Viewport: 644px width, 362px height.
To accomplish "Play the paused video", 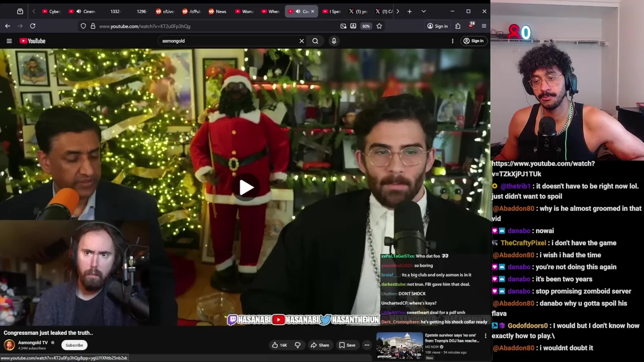I will click(246, 188).
